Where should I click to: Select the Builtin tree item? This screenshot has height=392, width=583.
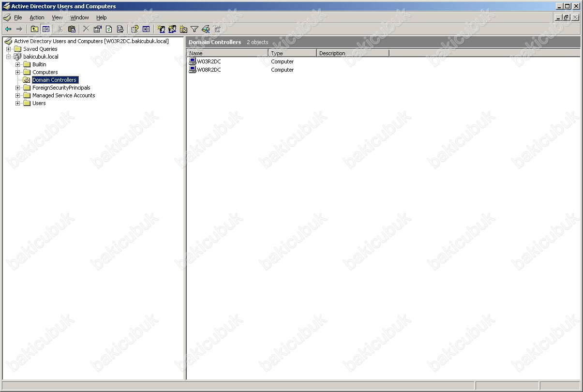pyautogui.click(x=39, y=64)
